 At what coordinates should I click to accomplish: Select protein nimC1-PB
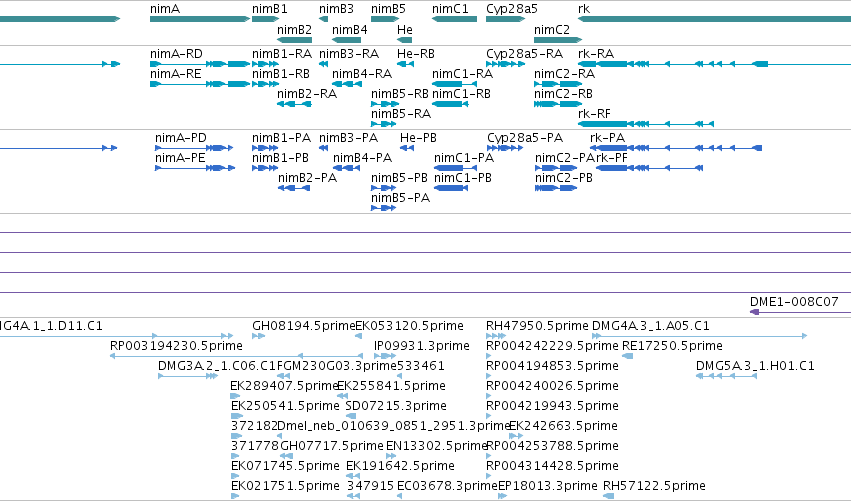tap(451, 188)
